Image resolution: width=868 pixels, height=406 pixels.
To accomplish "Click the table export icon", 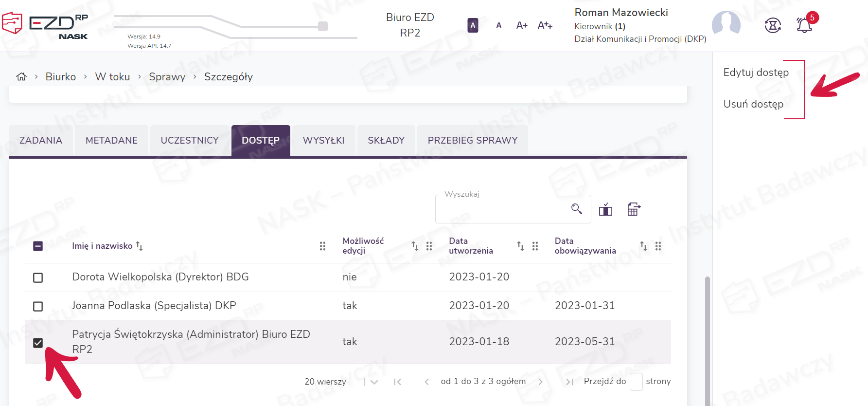I will [x=634, y=209].
